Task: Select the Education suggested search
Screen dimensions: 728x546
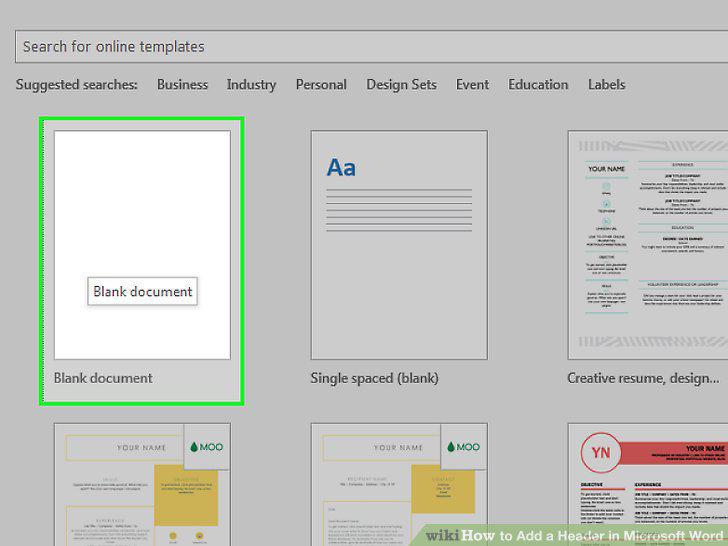Action: point(538,84)
